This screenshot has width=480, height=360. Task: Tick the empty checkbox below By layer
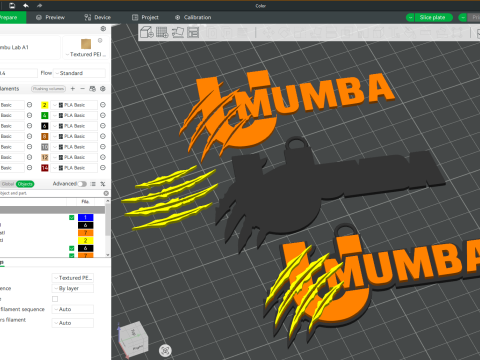point(55,299)
